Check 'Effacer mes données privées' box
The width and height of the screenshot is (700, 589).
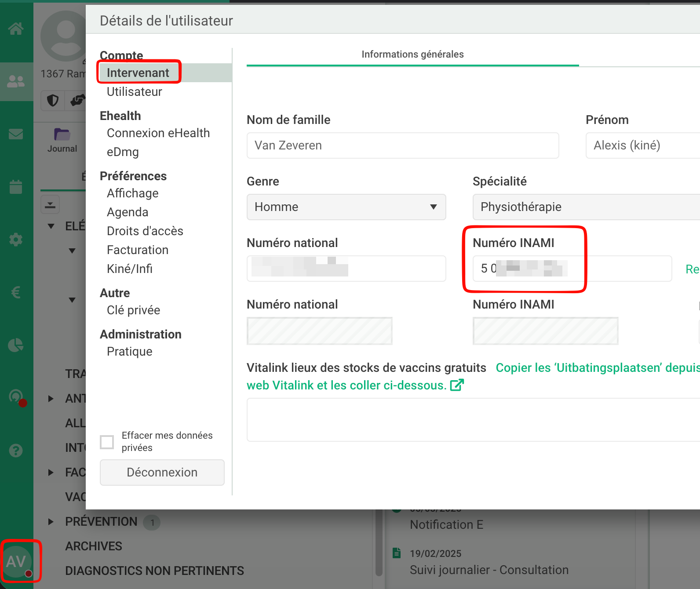[x=107, y=442]
